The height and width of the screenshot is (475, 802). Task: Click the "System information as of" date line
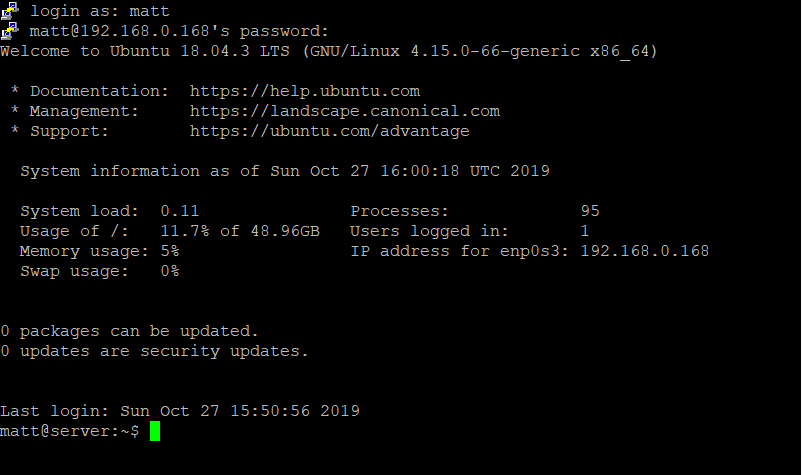click(x=284, y=171)
